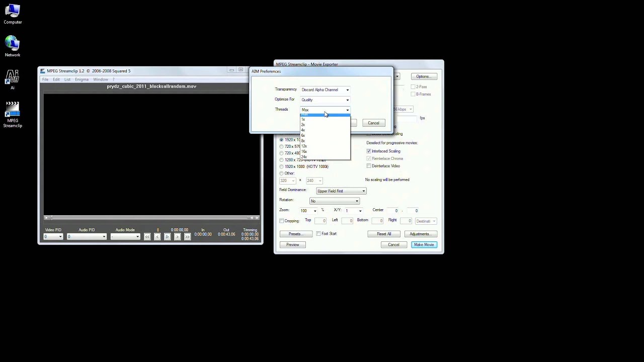
Task: Click the Options button in Movie Exporter
Action: pyautogui.click(x=423, y=76)
